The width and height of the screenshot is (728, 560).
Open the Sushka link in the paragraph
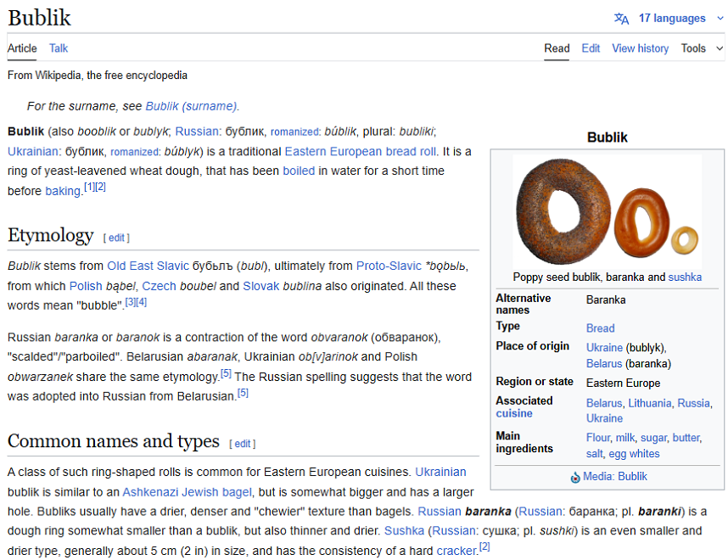(x=404, y=531)
